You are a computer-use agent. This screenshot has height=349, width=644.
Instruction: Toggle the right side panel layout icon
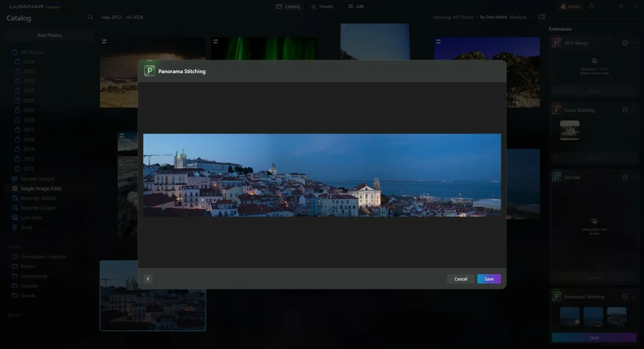[x=542, y=17]
